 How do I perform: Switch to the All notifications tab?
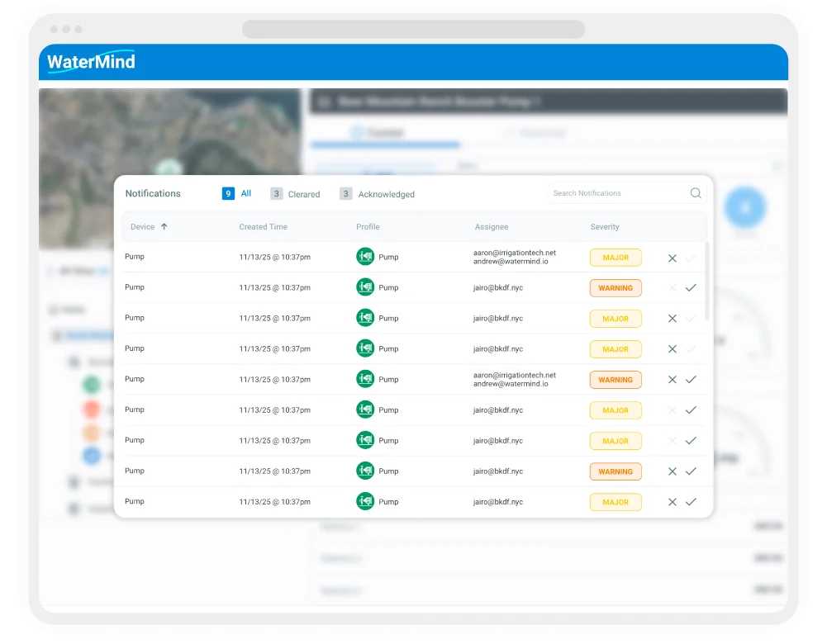tap(237, 193)
